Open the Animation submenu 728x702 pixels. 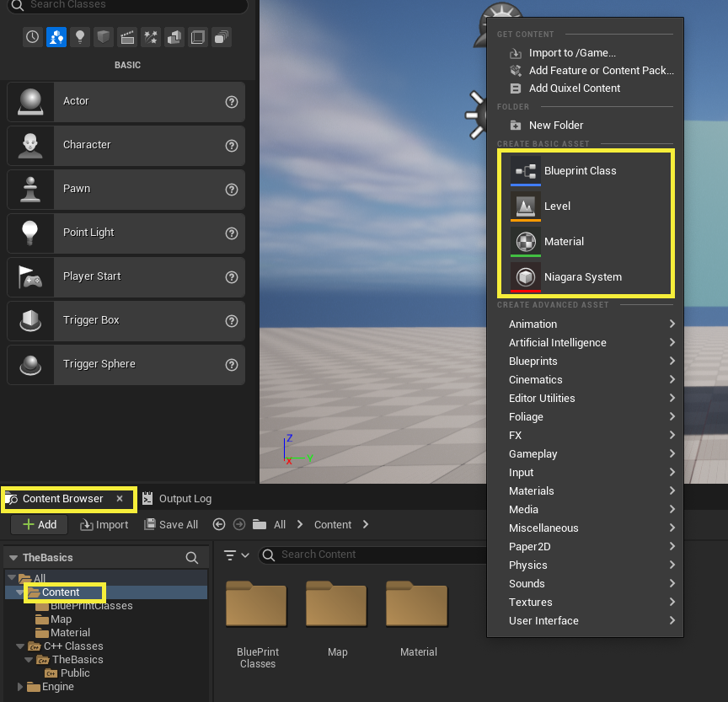click(585, 324)
